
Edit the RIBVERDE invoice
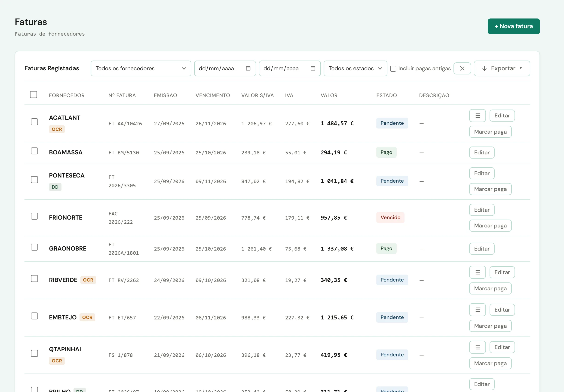502,272
